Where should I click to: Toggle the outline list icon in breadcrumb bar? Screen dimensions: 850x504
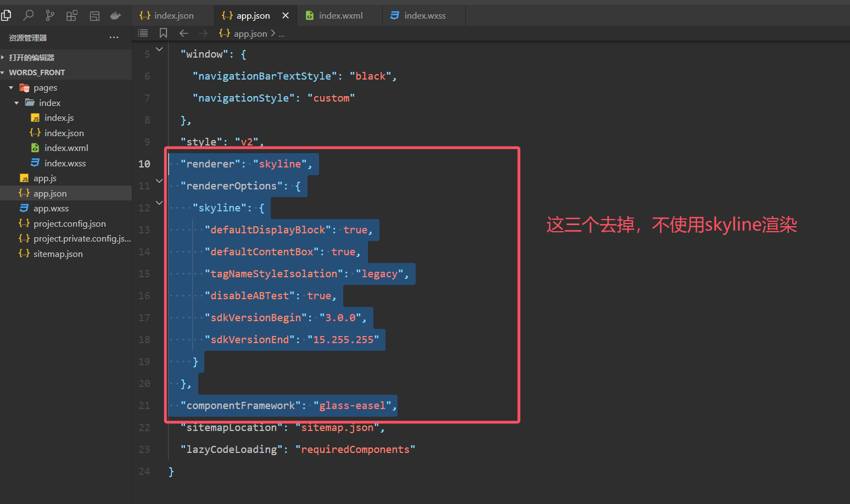click(143, 33)
